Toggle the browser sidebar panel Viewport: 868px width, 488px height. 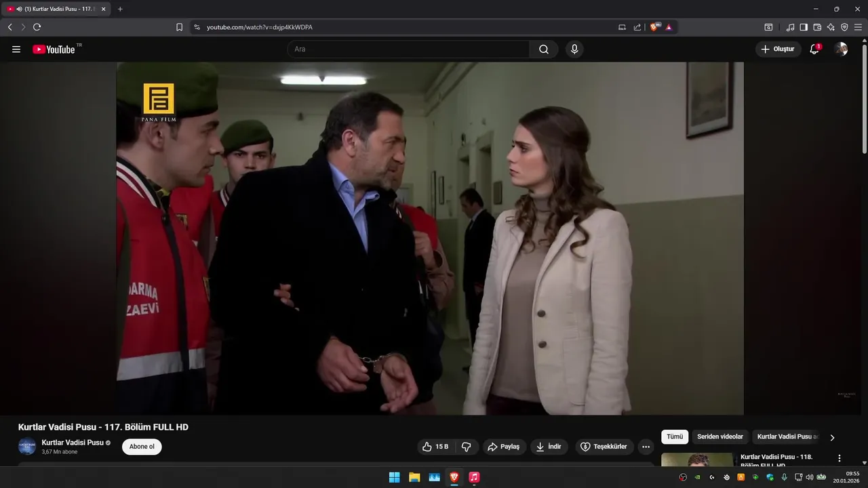coord(804,27)
